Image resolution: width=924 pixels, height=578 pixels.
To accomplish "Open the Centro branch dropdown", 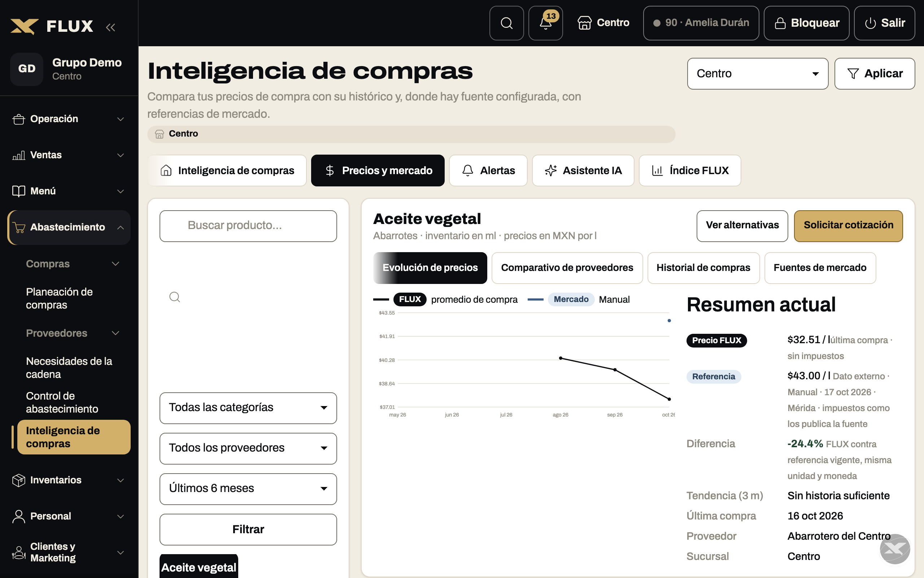I will [758, 73].
